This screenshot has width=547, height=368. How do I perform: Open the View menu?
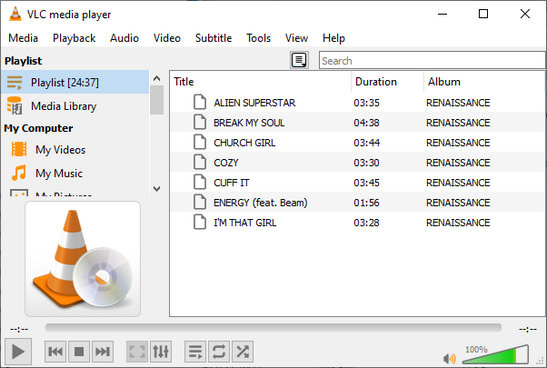pyautogui.click(x=297, y=38)
